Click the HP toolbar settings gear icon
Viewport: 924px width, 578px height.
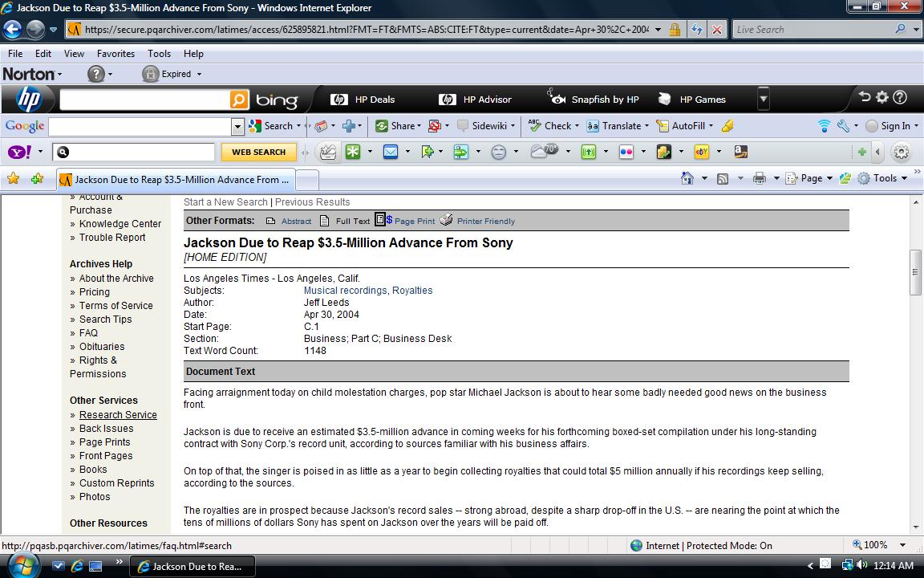click(881, 96)
